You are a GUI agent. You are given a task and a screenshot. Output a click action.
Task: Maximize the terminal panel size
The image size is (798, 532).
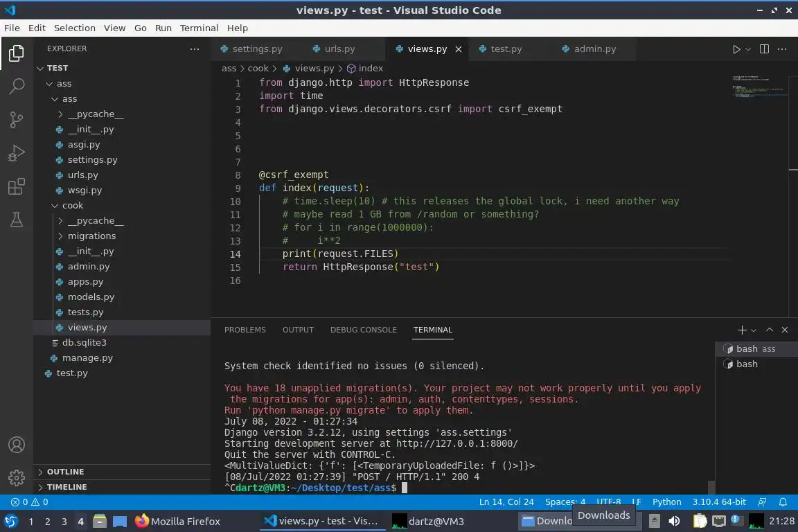[x=770, y=330]
